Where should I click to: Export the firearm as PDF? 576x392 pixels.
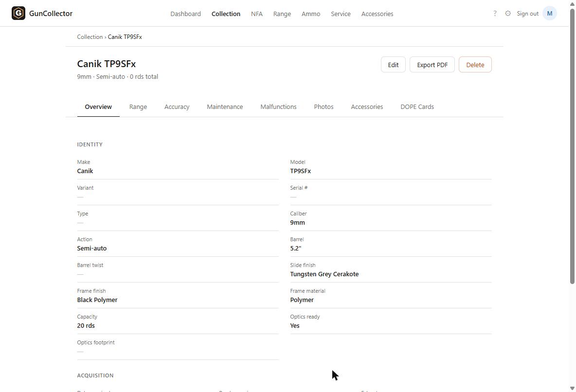pyautogui.click(x=432, y=65)
